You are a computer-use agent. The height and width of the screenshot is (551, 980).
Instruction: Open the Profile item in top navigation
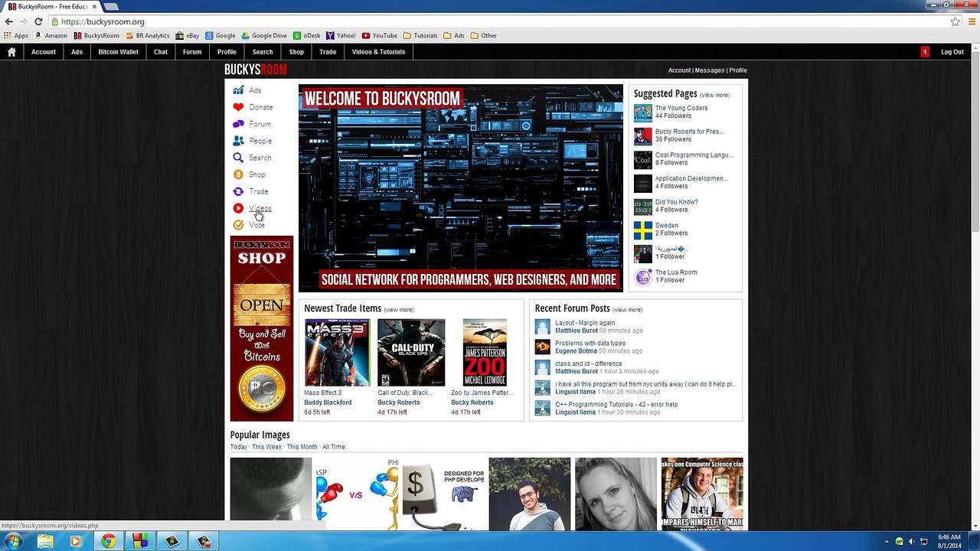(227, 52)
